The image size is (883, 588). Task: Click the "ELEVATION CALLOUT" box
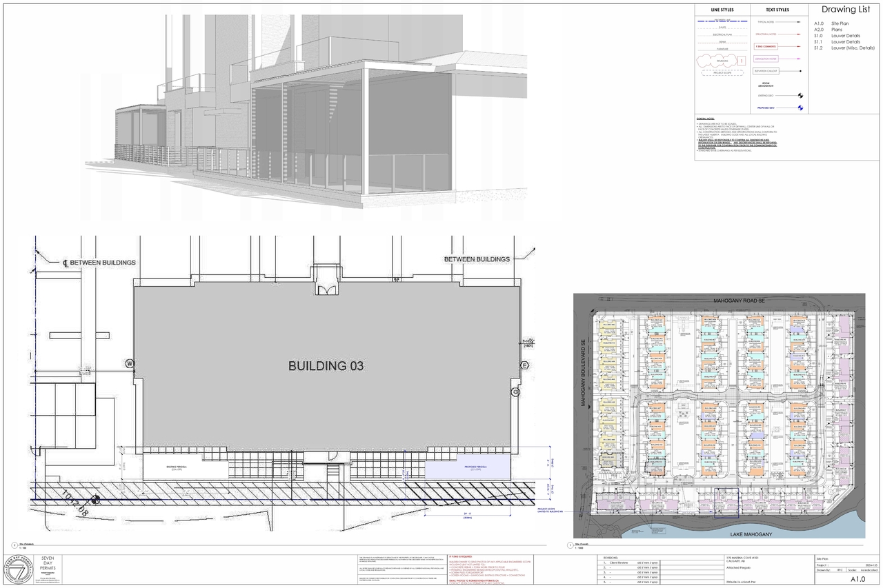click(766, 70)
